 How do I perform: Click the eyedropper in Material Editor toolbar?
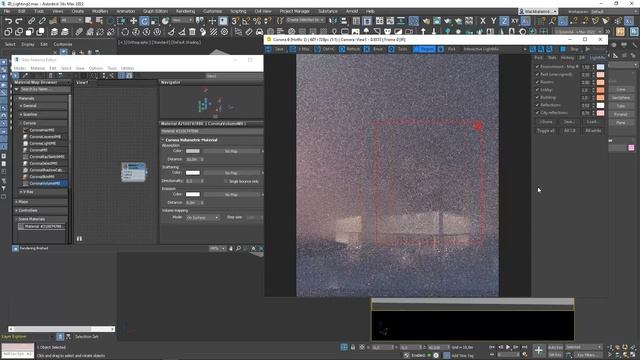[25, 76]
